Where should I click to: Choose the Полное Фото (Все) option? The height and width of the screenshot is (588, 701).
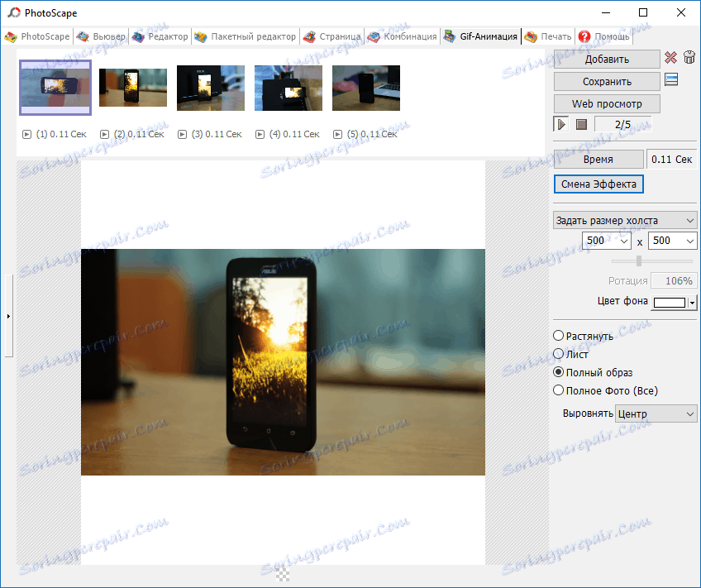point(559,390)
